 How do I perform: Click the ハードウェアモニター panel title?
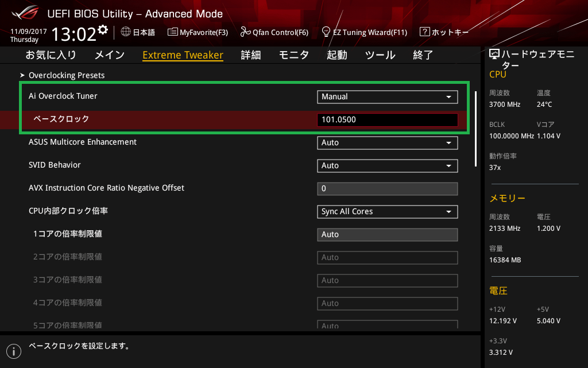click(537, 60)
